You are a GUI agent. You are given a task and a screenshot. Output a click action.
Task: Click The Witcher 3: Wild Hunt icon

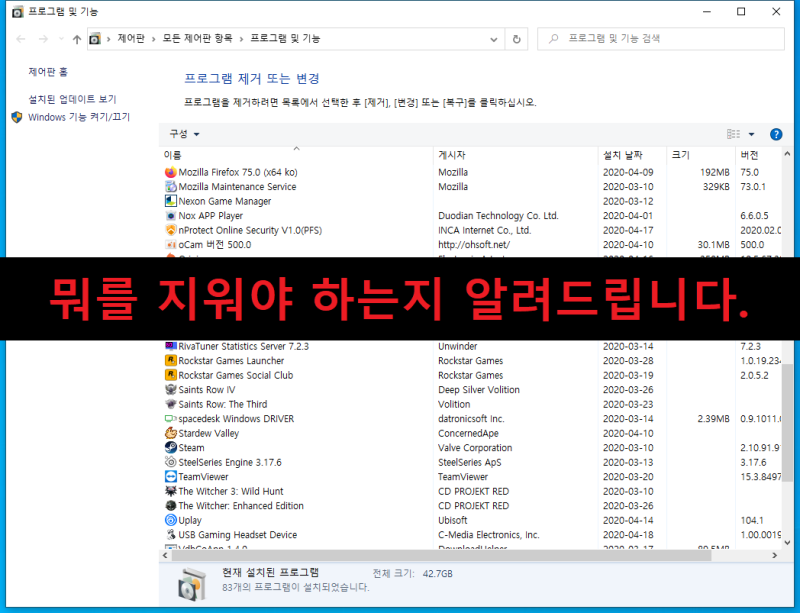click(170, 491)
